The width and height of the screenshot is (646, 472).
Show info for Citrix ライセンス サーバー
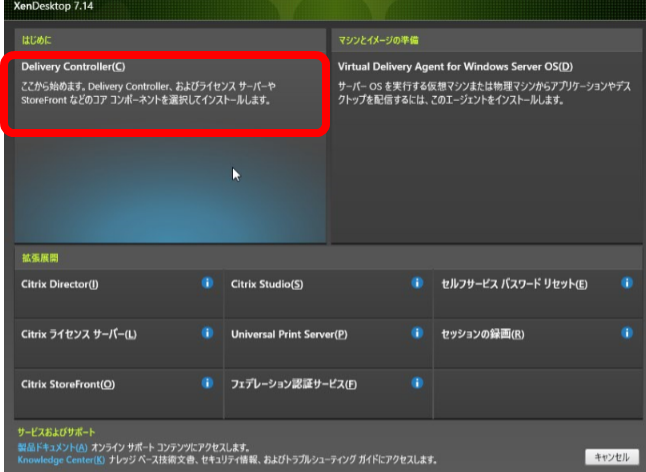point(207,333)
